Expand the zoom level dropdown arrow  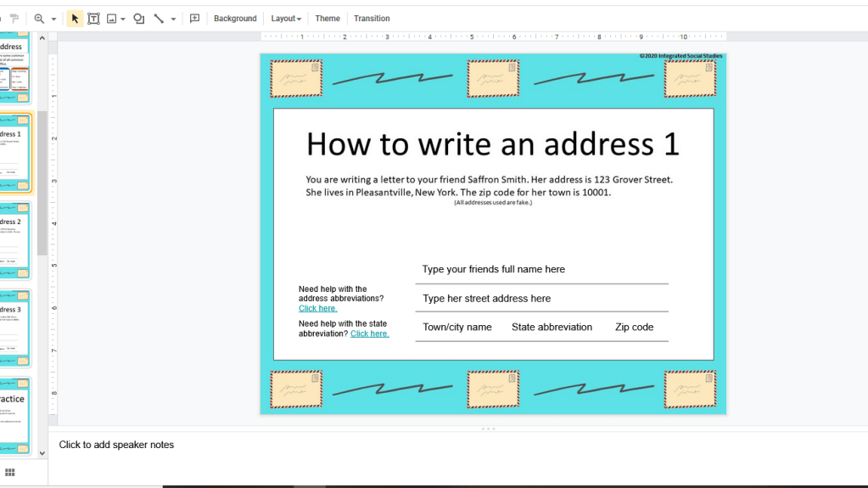(53, 19)
